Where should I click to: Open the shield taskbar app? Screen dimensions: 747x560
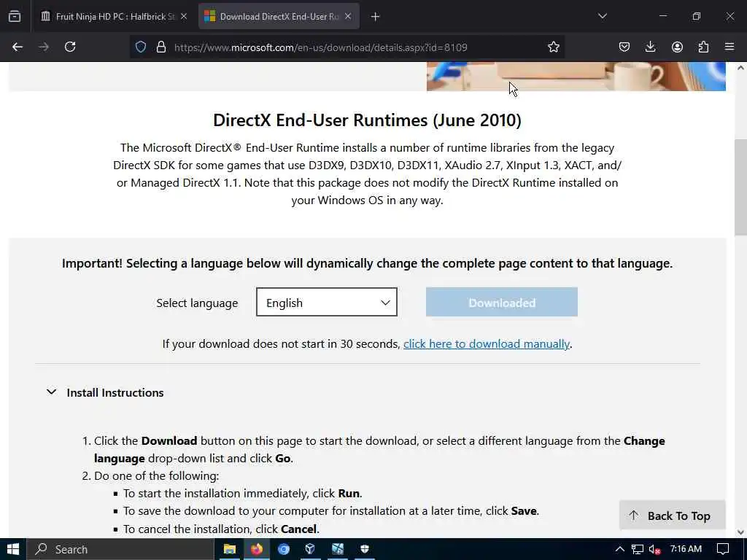coord(365,549)
